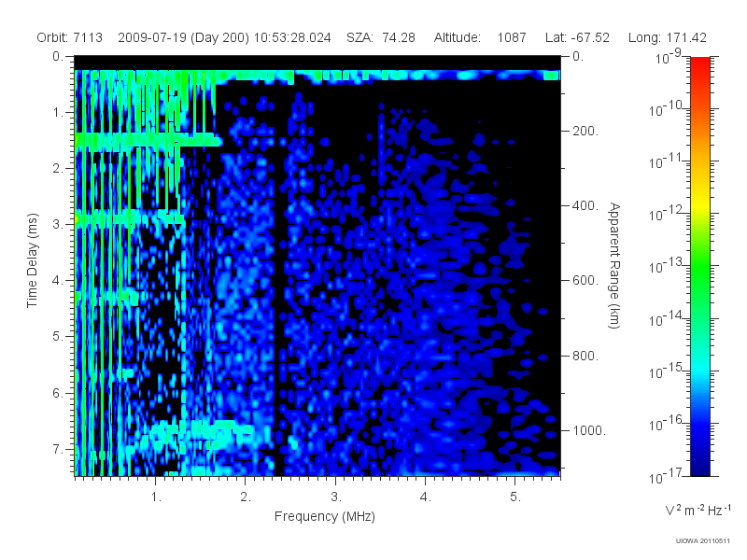Click the '0.' tick label on the time delay axis
The width and height of the screenshot is (747, 560).
(x=58, y=56)
